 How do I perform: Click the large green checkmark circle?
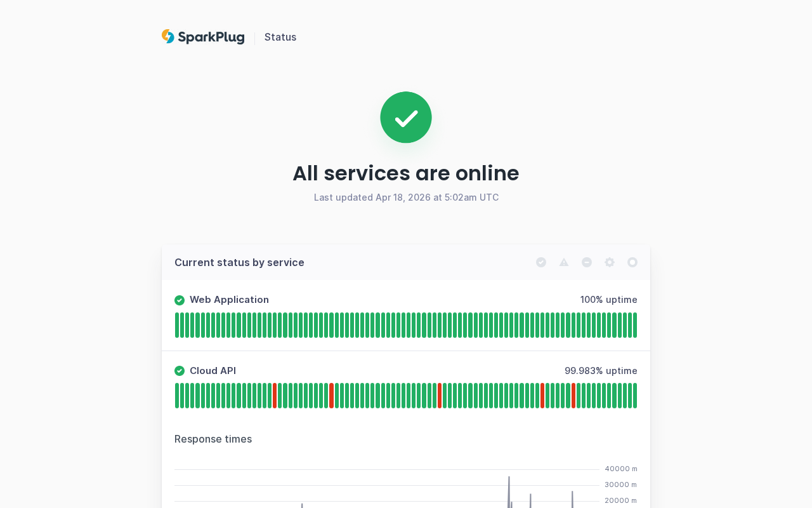pos(406,117)
